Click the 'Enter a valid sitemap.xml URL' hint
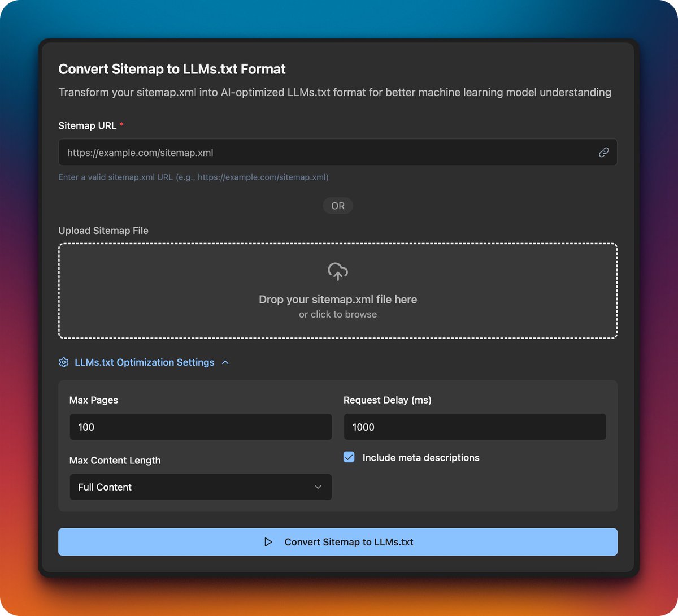 193,177
